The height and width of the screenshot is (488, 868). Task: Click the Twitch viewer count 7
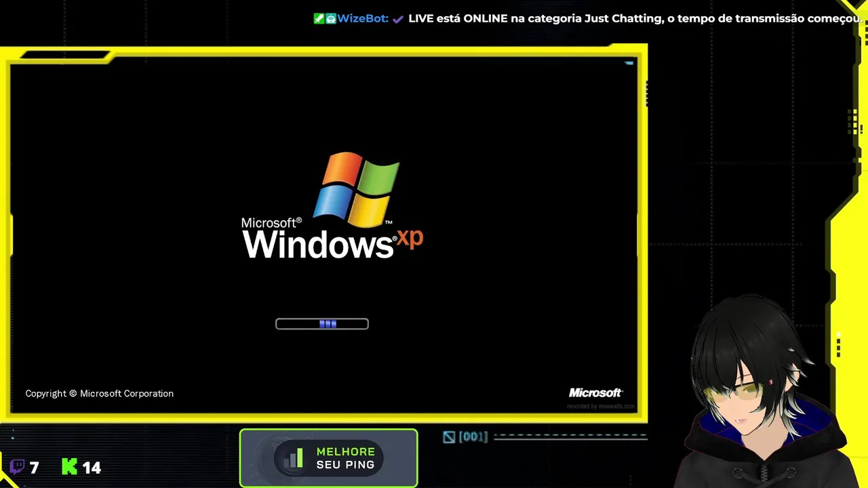pos(34,467)
